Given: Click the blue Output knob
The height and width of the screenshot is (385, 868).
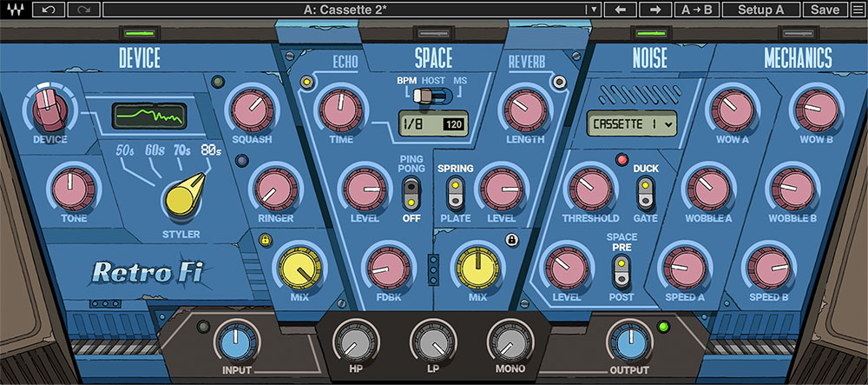Looking at the screenshot, I should coord(629,342).
